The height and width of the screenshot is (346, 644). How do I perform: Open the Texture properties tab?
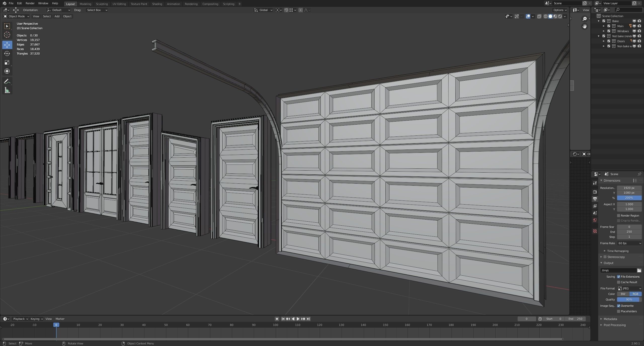pyautogui.click(x=595, y=231)
